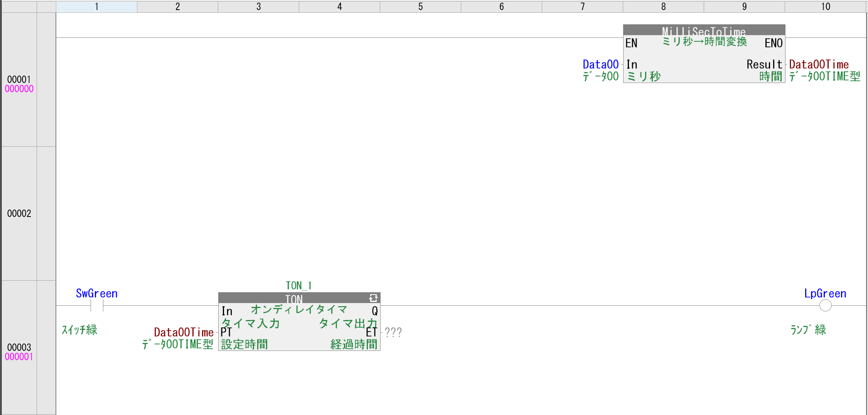Select rung number 00002
Viewport: 868px width, 415px height.
pos(19,213)
